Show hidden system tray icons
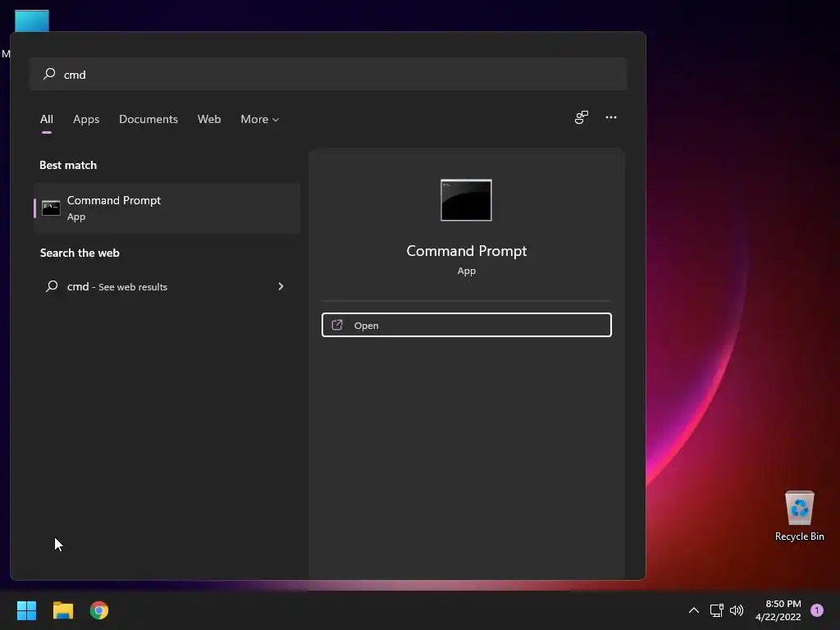Image resolution: width=840 pixels, height=630 pixels. pyautogui.click(x=694, y=610)
